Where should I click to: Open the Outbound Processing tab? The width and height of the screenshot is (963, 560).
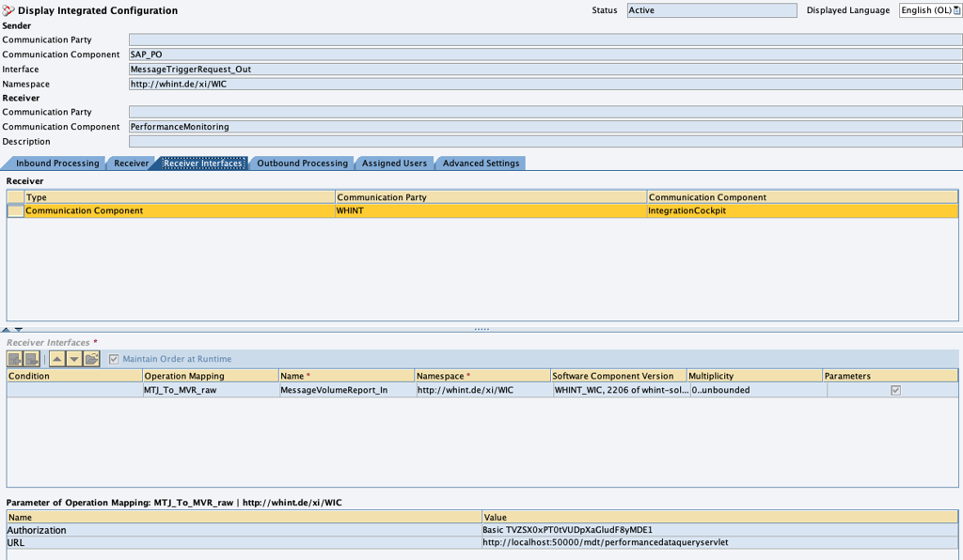(x=302, y=163)
